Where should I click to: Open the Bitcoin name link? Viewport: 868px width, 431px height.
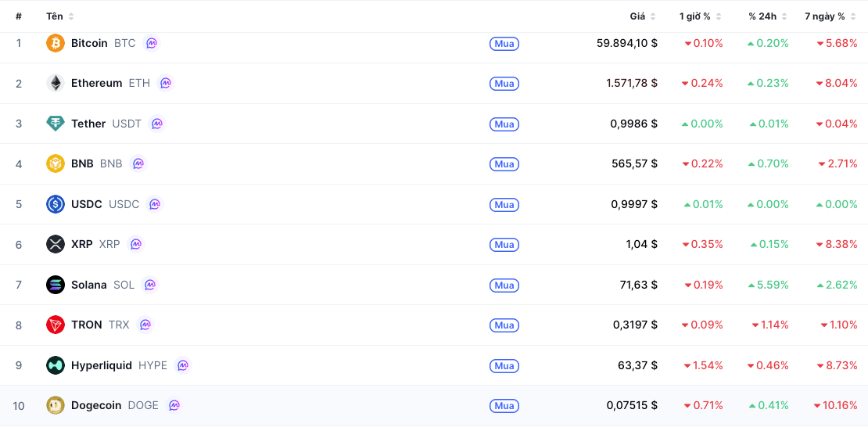pyautogui.click(x=89, y=43)
